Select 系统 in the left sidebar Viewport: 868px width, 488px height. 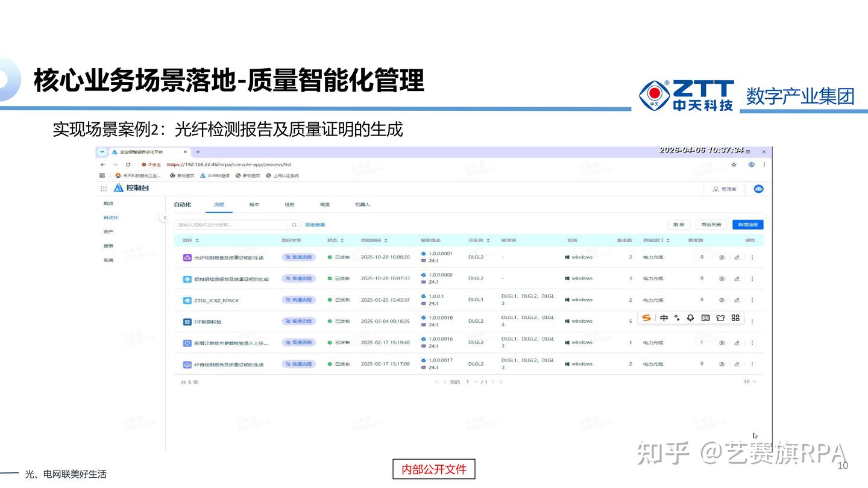coord(108,260)
